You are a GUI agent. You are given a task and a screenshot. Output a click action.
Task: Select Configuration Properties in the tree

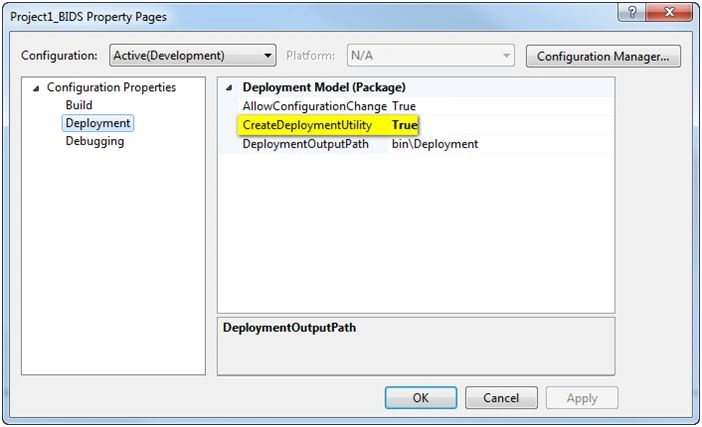111,87
